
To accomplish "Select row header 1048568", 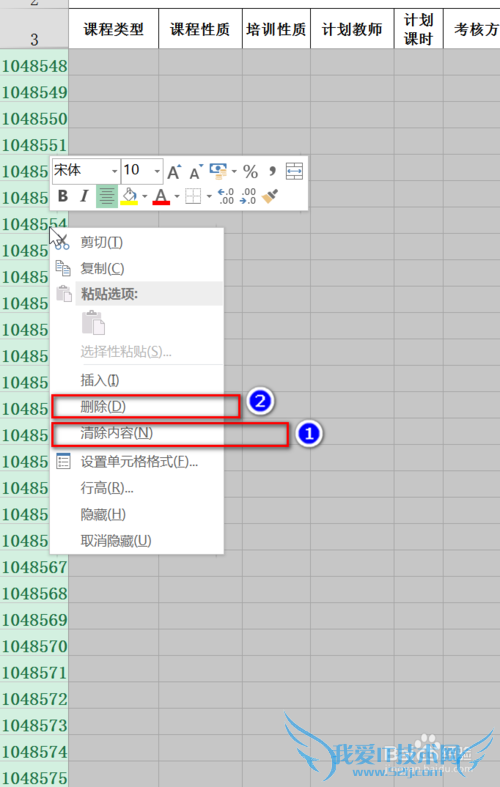I will coord(34,594).
